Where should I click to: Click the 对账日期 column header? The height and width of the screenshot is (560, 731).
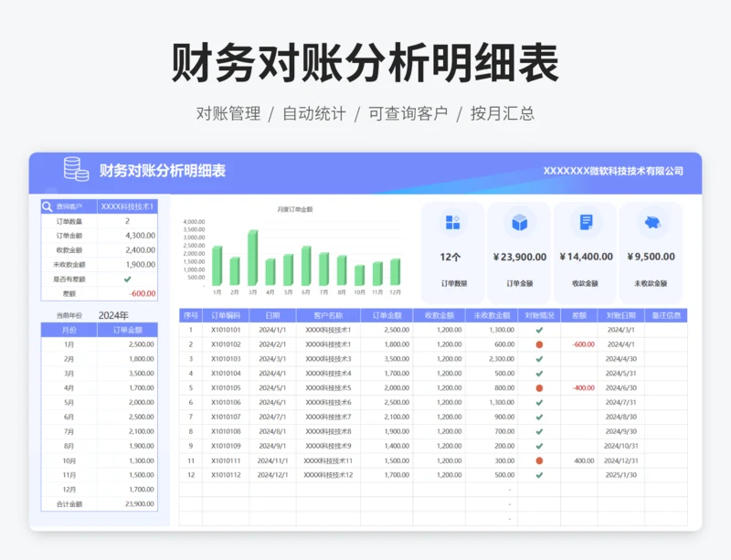coord(621,316)
